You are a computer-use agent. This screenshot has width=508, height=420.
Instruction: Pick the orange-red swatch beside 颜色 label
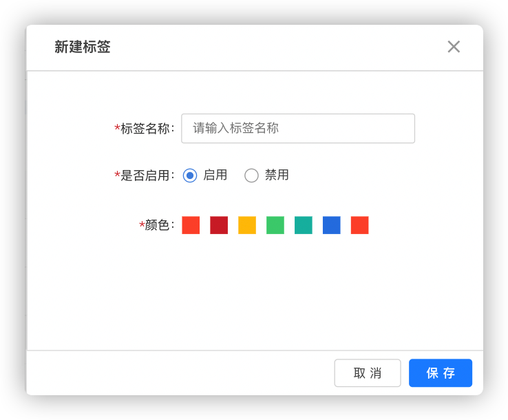(191, 225)
